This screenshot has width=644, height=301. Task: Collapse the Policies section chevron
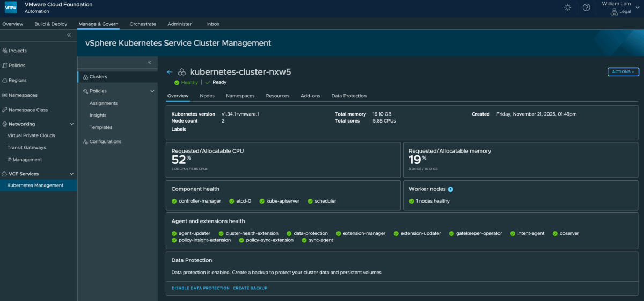(x=152, y=91)
